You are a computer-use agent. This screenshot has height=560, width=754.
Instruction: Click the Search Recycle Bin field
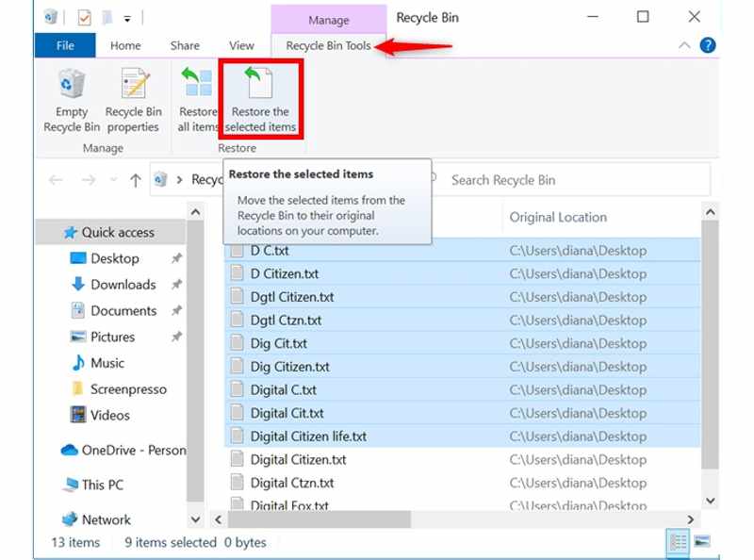pyautogui.click(x=575, y=180)
